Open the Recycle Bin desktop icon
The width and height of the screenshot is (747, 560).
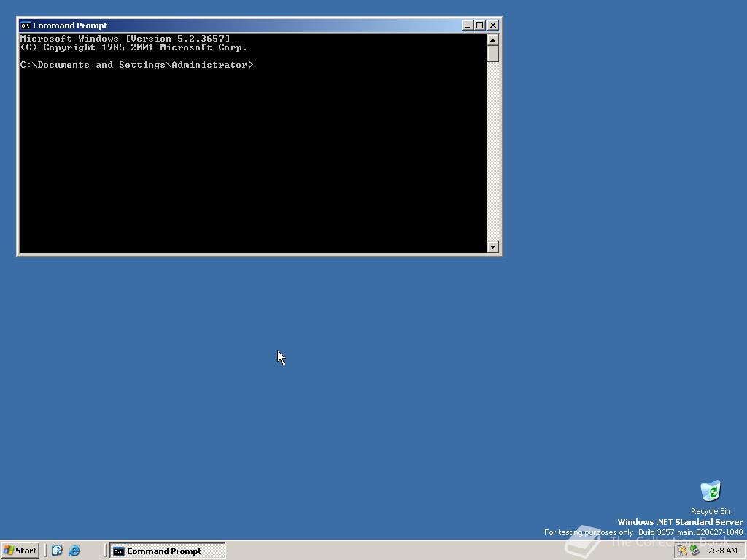[711, 491]
